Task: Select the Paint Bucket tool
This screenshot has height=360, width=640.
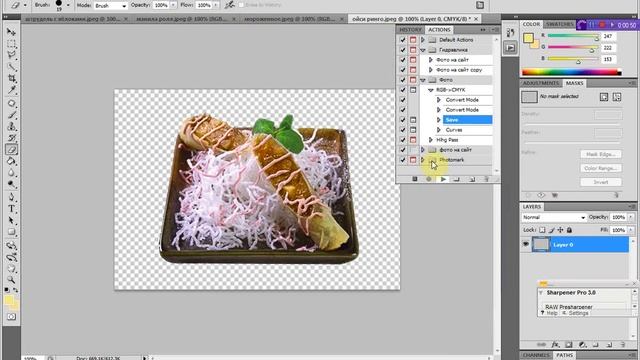Action: click(x=11, y=161)
